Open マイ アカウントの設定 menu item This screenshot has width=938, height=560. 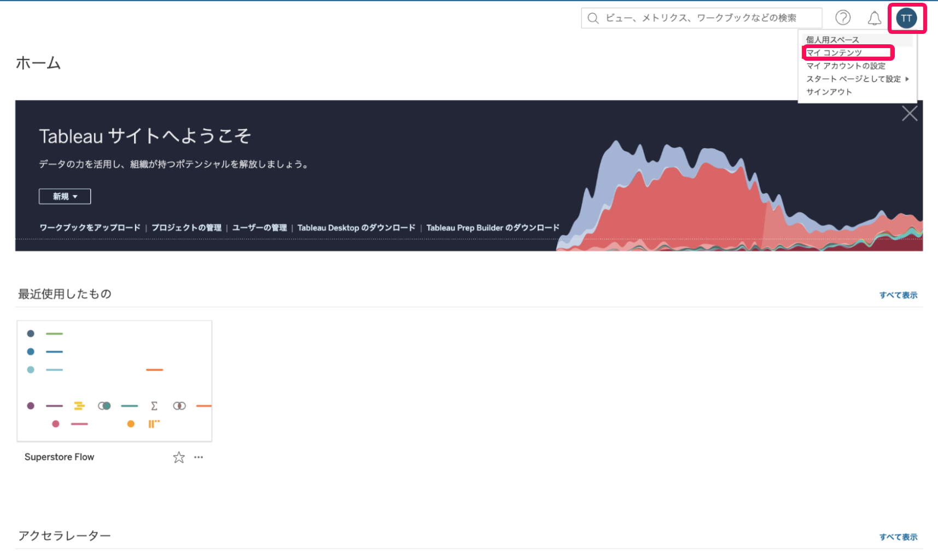pyautogui.click(x=857, y=66)
